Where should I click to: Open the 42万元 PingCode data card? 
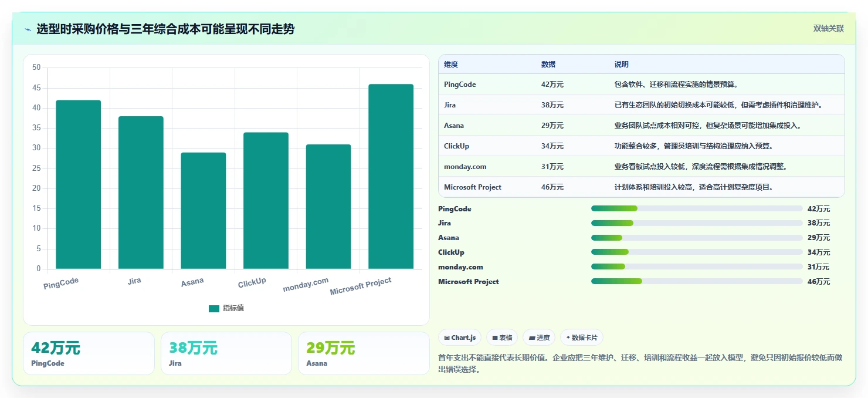click(89, 353)
